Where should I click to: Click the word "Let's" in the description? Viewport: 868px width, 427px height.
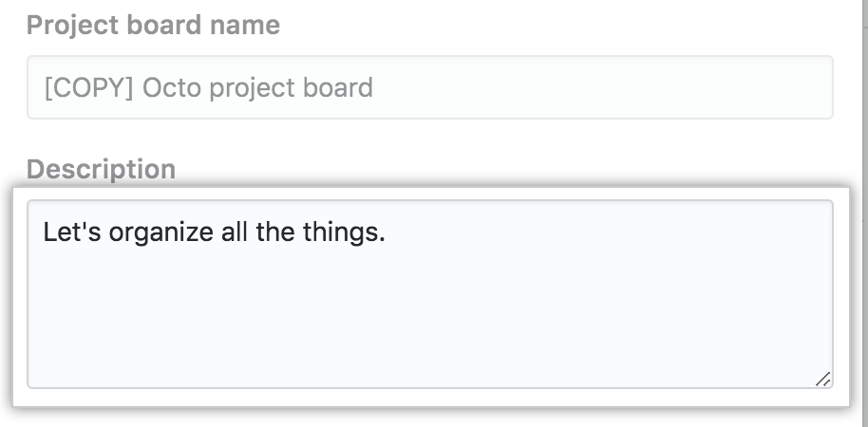[x=71, y=232]
